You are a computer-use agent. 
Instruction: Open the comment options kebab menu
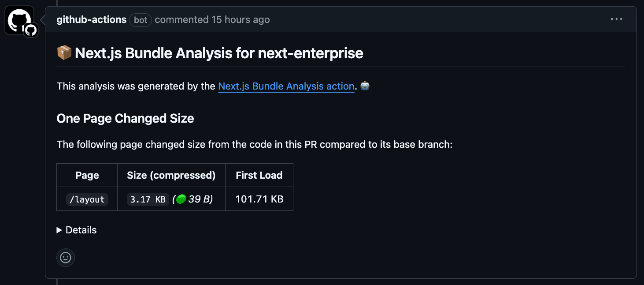(x=616, y=19)
